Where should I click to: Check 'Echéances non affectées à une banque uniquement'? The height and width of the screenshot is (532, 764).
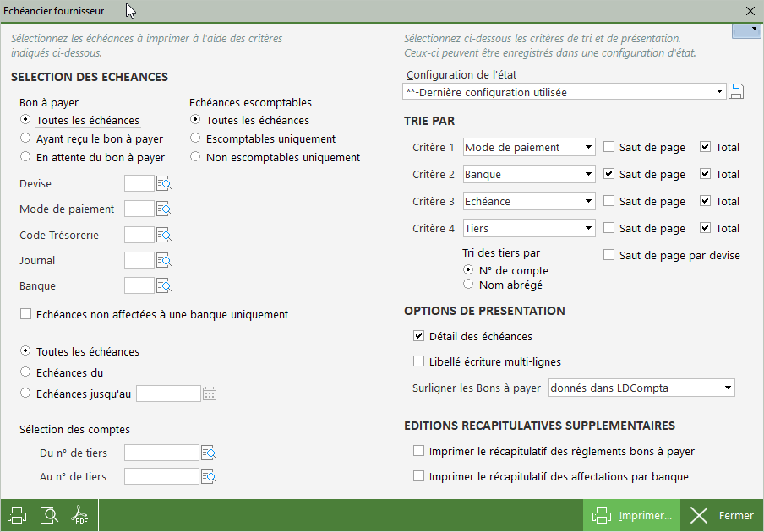coord(26,314)
